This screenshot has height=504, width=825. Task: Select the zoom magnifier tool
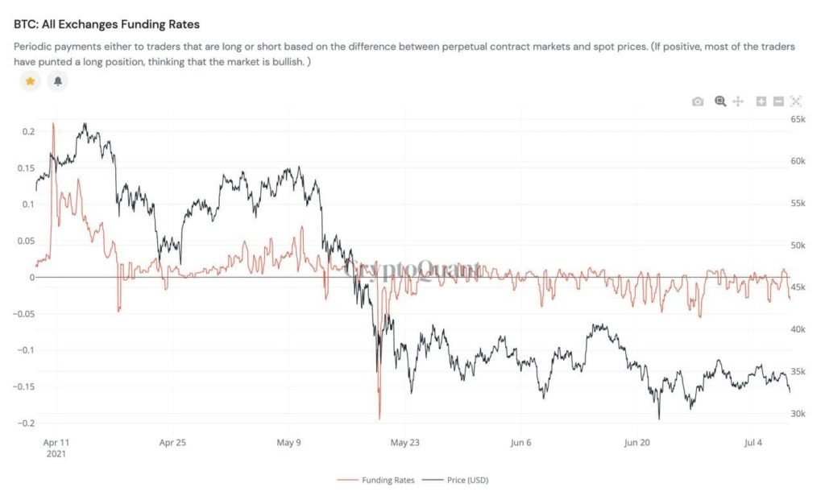720,101
